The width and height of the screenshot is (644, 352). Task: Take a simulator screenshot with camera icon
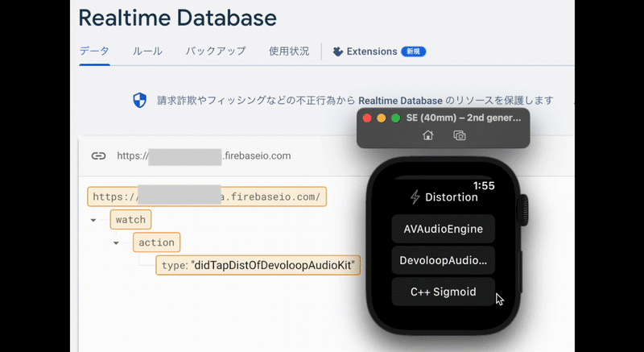click(459, 135)
